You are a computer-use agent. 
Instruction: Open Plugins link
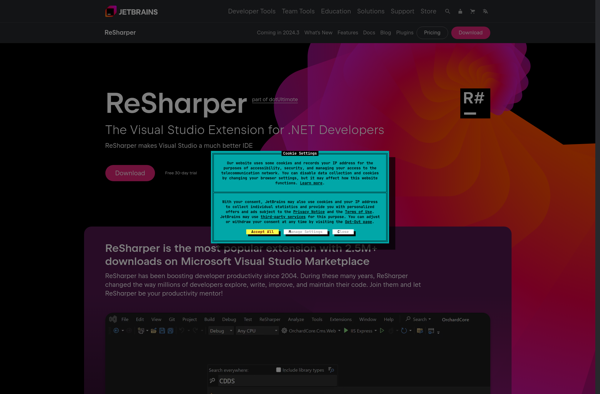tap(404, 33)
